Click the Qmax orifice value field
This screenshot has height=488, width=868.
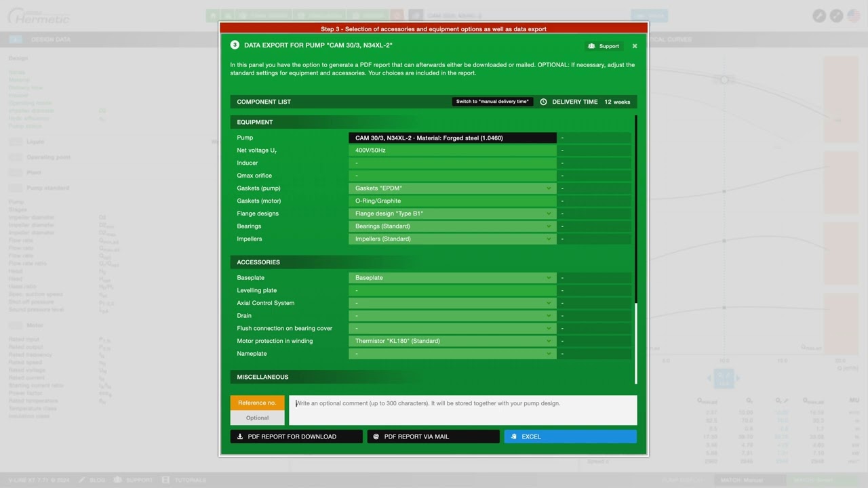pyautogui.click(x=452, y=176)
